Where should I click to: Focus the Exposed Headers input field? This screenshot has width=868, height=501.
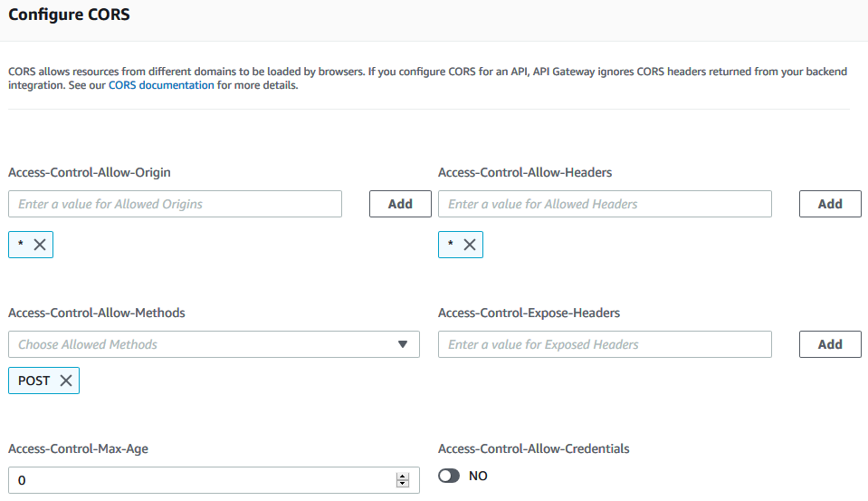(605, 344)
